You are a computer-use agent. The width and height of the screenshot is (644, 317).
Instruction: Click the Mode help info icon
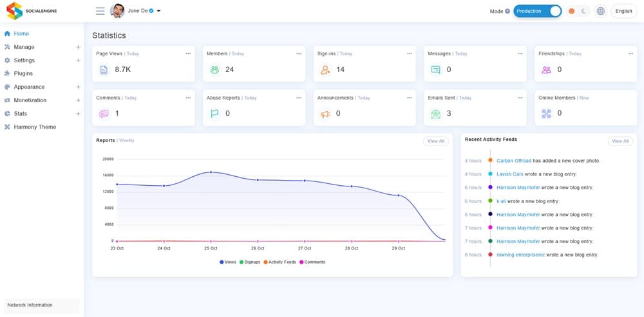point(507,11)
